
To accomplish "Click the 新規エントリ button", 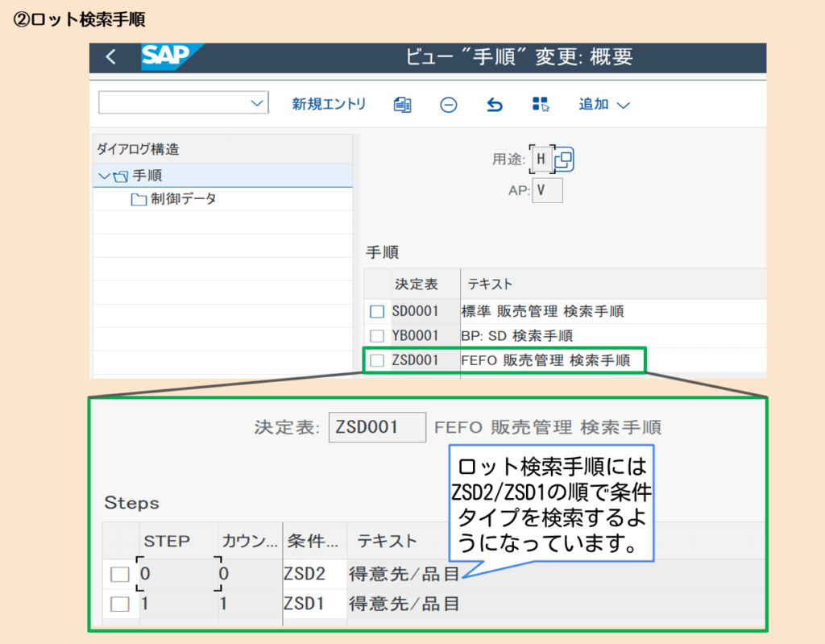I will (329, 104).
